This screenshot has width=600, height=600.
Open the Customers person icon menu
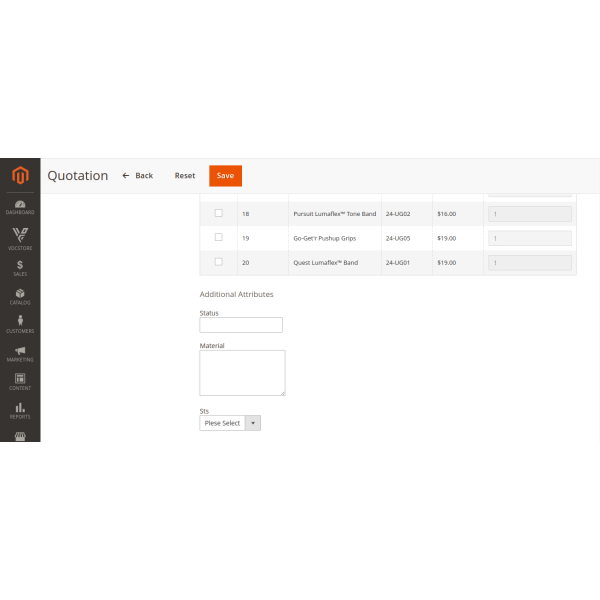(x=20, y=324)
